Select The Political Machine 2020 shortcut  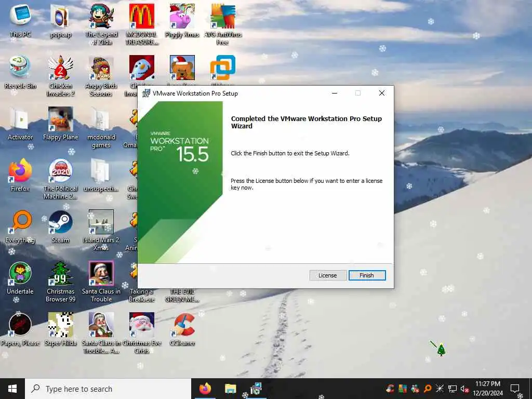60,179
